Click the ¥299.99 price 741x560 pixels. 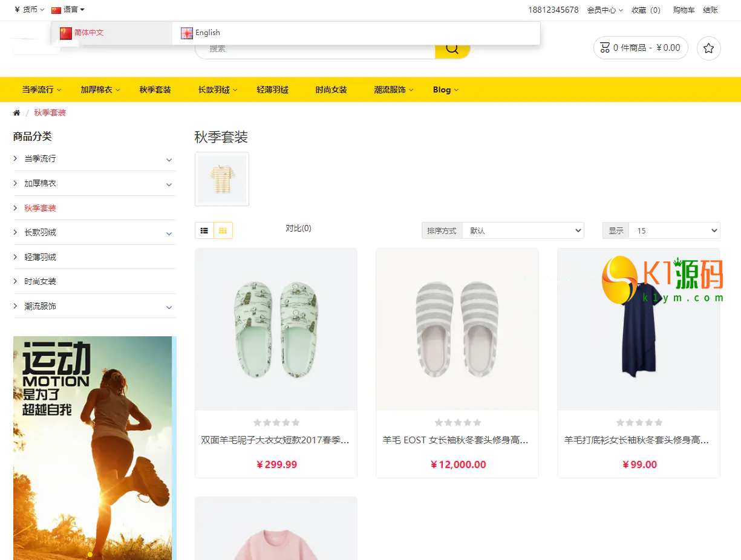[276, 465]
